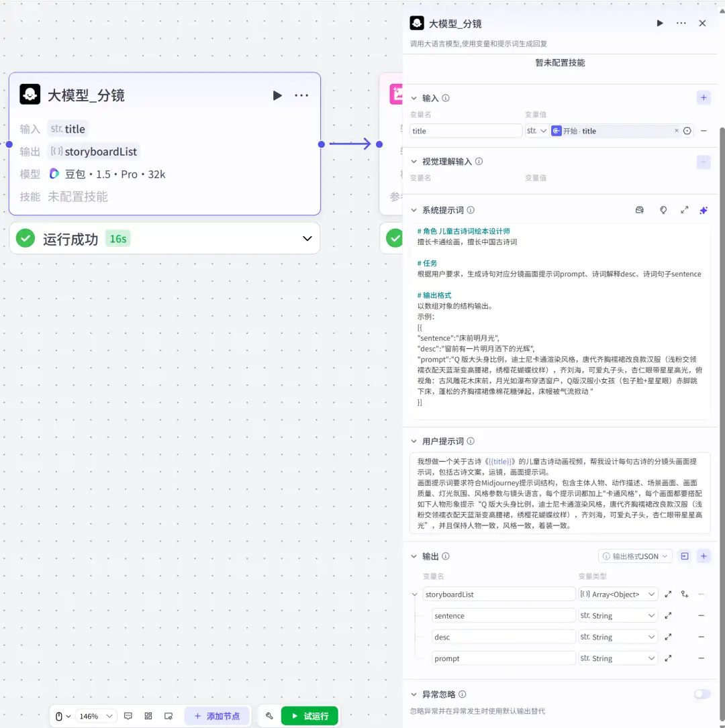Close the 大模型_分镜 side panel
Screen dimensions: 725x728
tap(702, 23)
